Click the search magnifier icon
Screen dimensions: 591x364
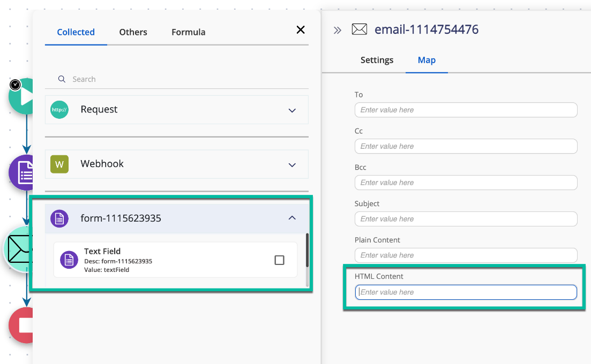[x=62, y=79]
